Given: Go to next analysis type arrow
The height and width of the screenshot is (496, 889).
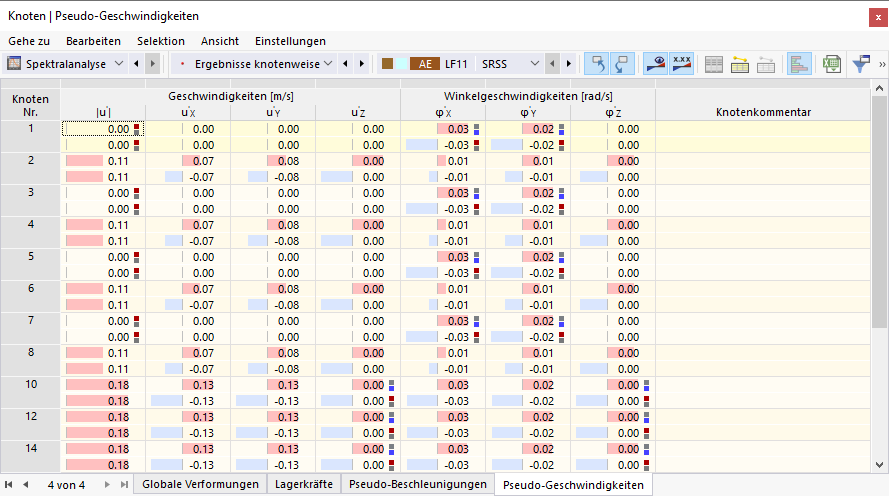Looking at the screenshot, I should pos(153,63).
